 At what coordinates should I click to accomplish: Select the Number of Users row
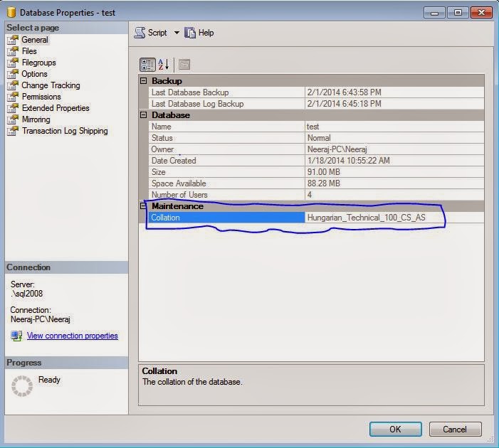(317, 195)
